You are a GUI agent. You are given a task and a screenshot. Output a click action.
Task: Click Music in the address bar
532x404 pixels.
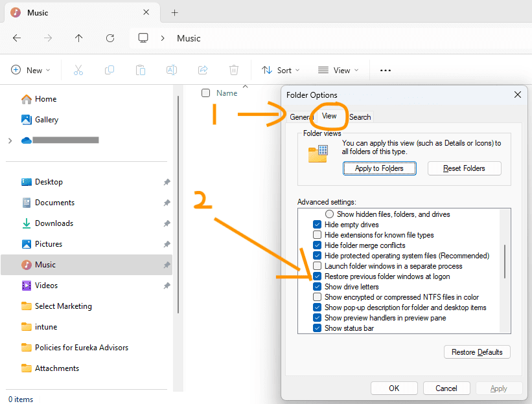(x=189, y=38)
